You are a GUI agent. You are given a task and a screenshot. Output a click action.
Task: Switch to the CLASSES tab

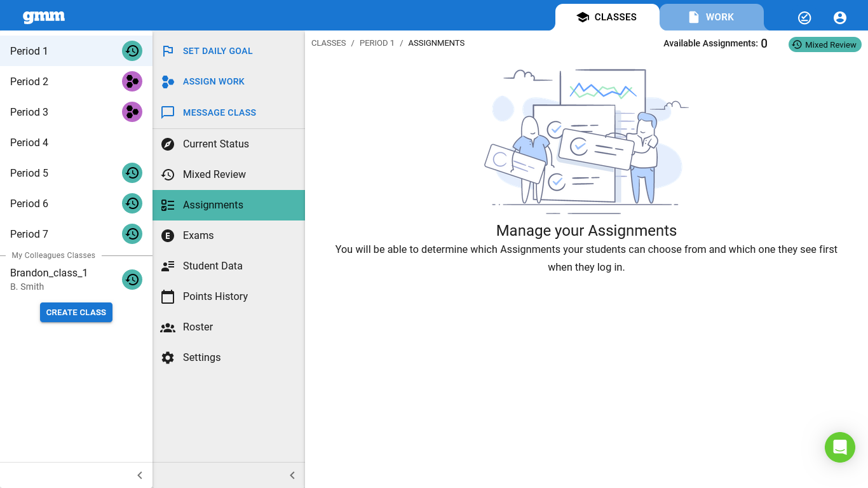(x=607, y=17)
